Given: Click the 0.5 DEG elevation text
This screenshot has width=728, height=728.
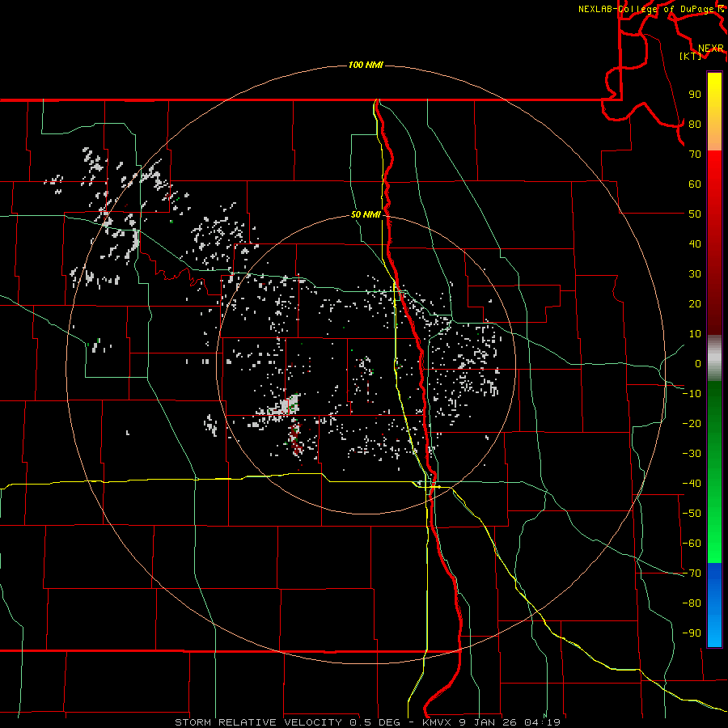Looking at the screenshot, I should click(x=375, y=722).
